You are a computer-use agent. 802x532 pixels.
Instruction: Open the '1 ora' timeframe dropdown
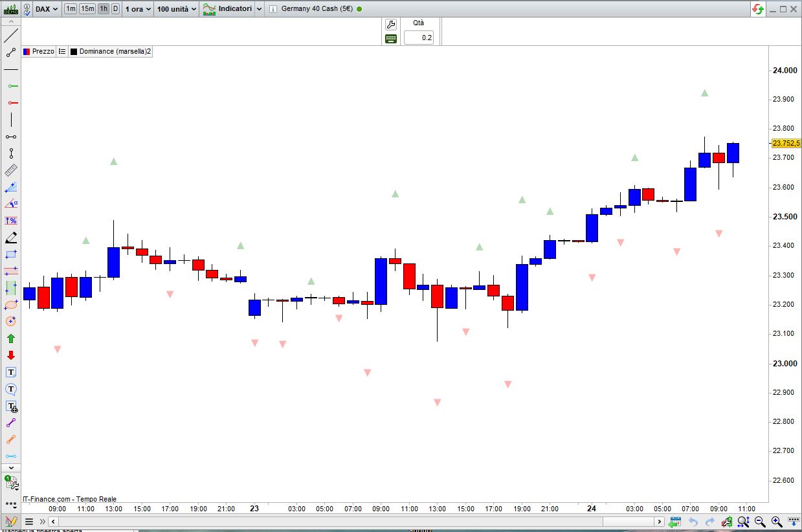(x=138, y=9)
